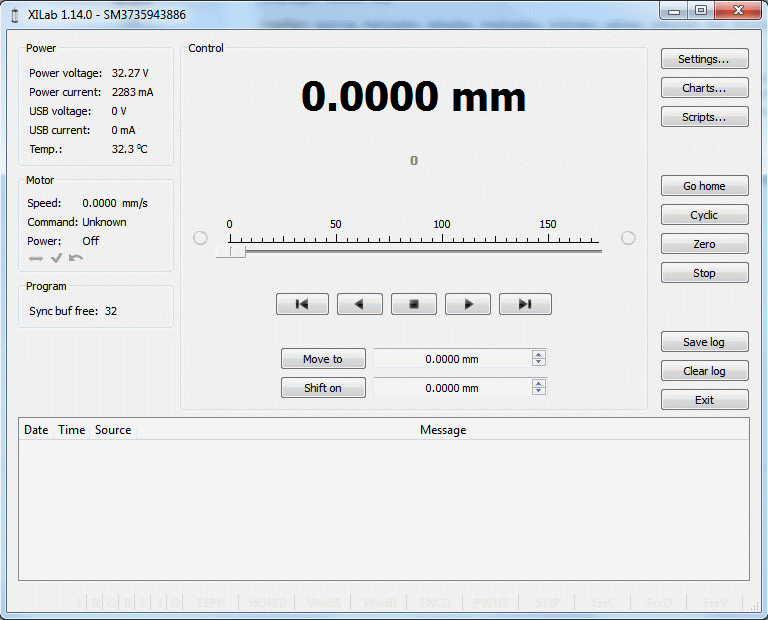This screenshot has height=620, width=768.
Task: Open the Scripts window
Action: [704, 117]
